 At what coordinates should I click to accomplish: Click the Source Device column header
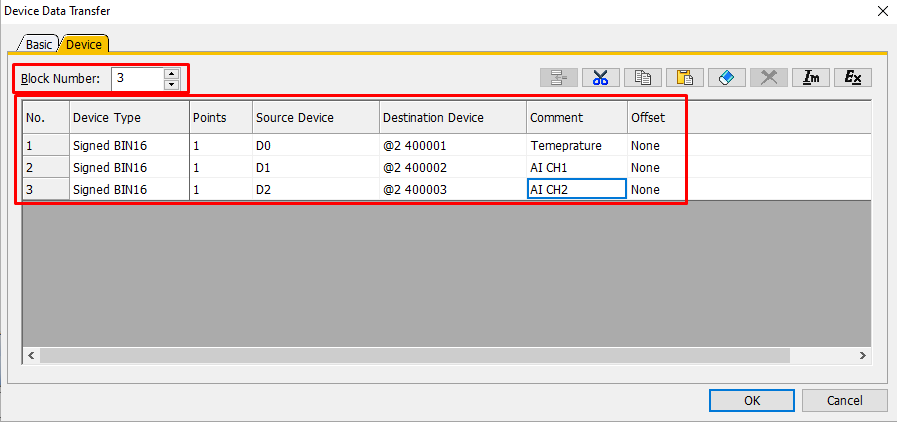click(316, 118)
